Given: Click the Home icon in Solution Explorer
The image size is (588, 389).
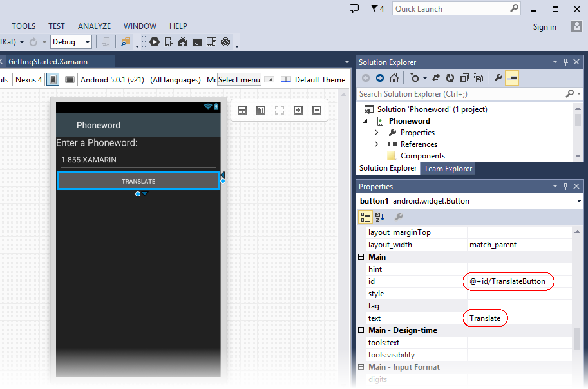Looking at the screenshot, I should coord(394,78).
